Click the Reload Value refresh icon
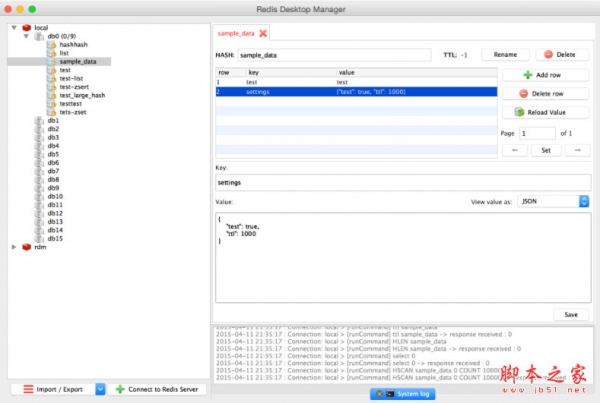 pyautogui.click(x=519, y=112)
